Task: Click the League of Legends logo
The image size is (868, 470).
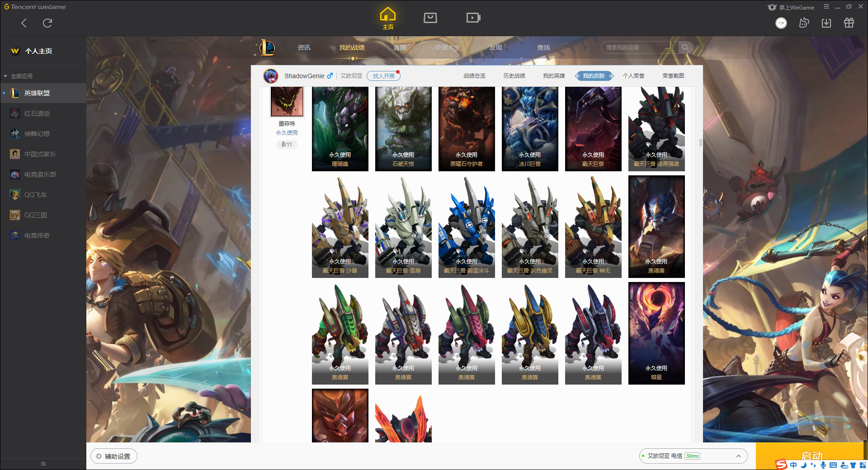Action: pyautogui.click(x=267, y=47)
